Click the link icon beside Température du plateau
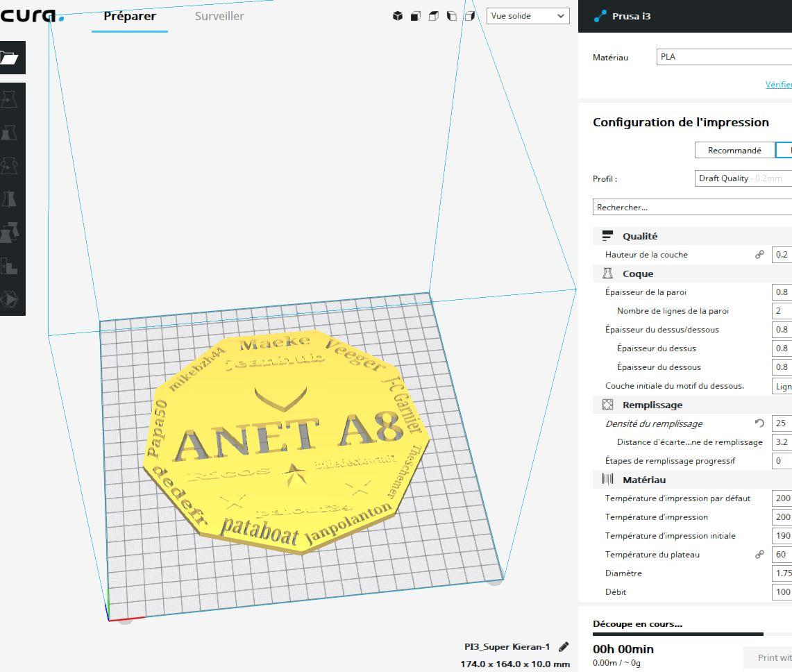 [x=759, y=554]
